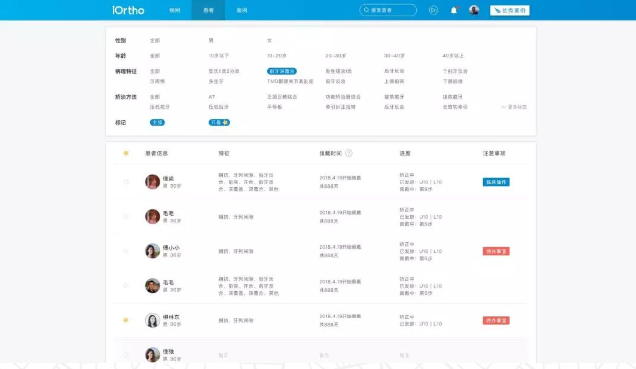Click the magnifier icon in search box
The width and height of the screenshot is (636, 369).
click(x=366, y=10)
